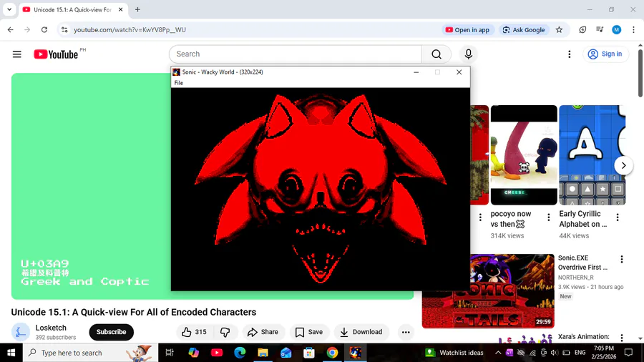Bookmark this page with star icon

pos(559,29)
